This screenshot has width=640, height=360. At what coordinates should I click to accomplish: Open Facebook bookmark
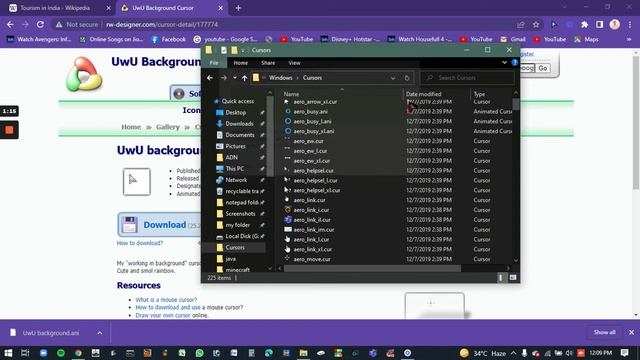click(x=169, y=40)
